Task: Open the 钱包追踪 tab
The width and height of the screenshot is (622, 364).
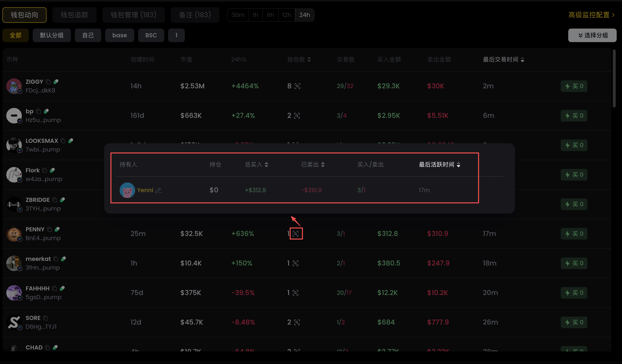Action: click(x=74, y=15)
